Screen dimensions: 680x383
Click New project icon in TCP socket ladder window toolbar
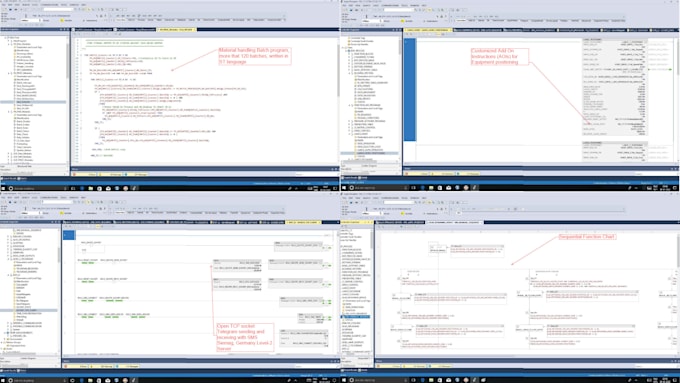point(3,202)
